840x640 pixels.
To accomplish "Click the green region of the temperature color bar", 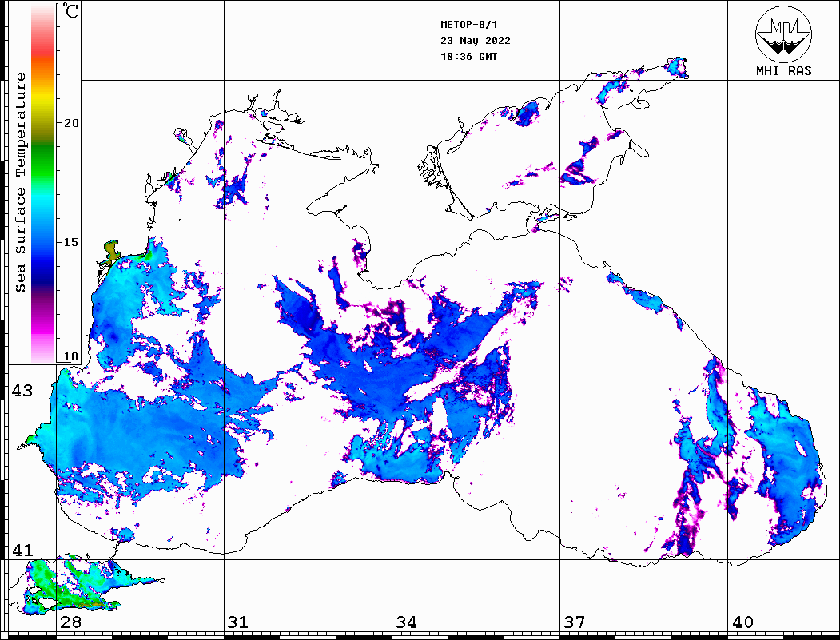I will tap(43, 163).
